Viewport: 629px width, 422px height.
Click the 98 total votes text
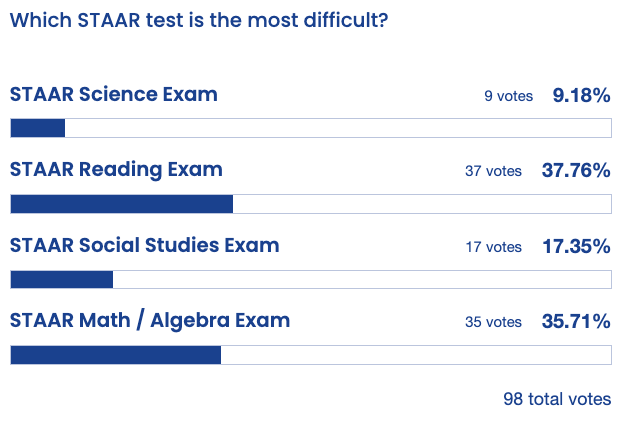pos(556,399)
